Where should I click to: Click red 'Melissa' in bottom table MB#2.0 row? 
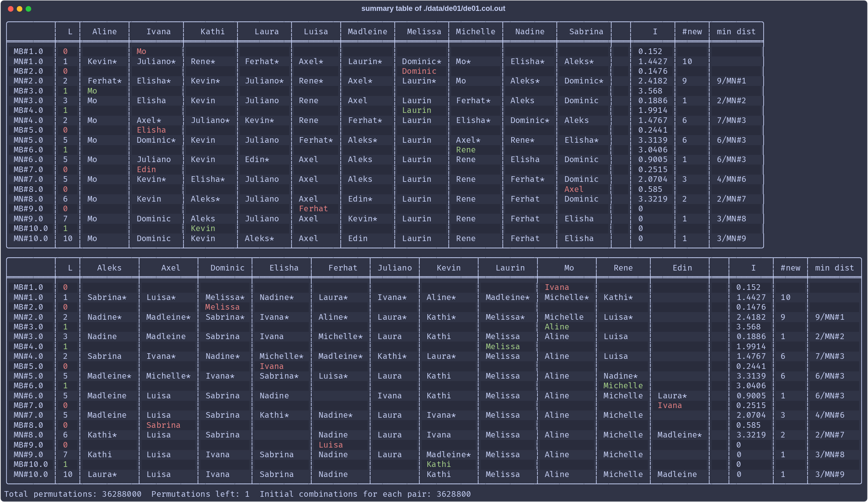(222, 307)
